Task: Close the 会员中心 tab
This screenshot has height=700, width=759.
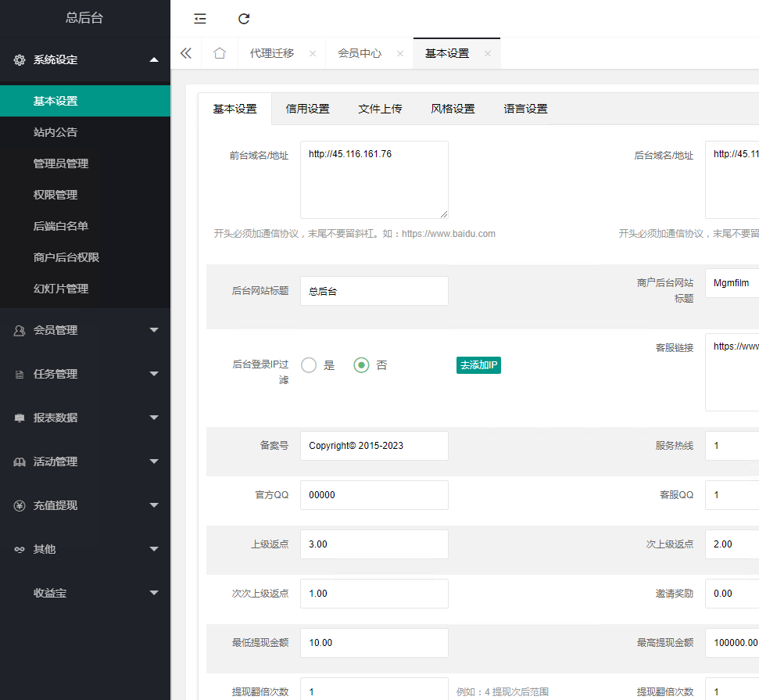Action: [400, 54]
